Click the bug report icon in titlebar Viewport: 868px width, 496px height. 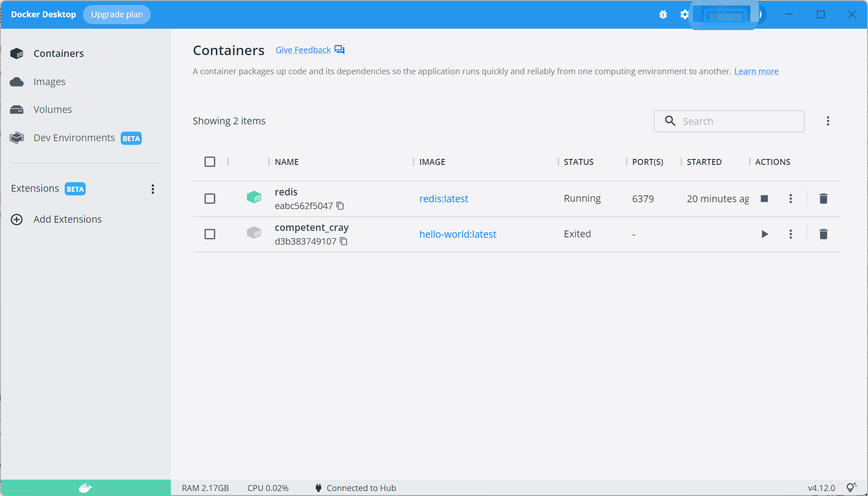(x=663, y=14)
